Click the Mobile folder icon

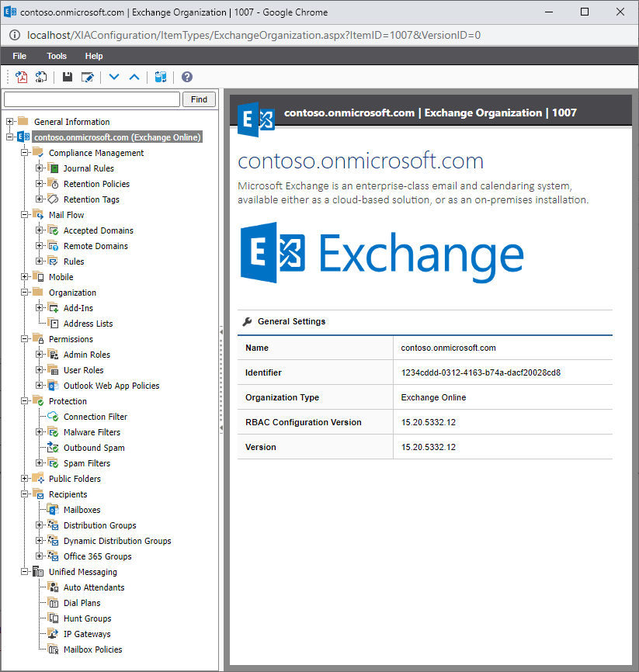39,276
